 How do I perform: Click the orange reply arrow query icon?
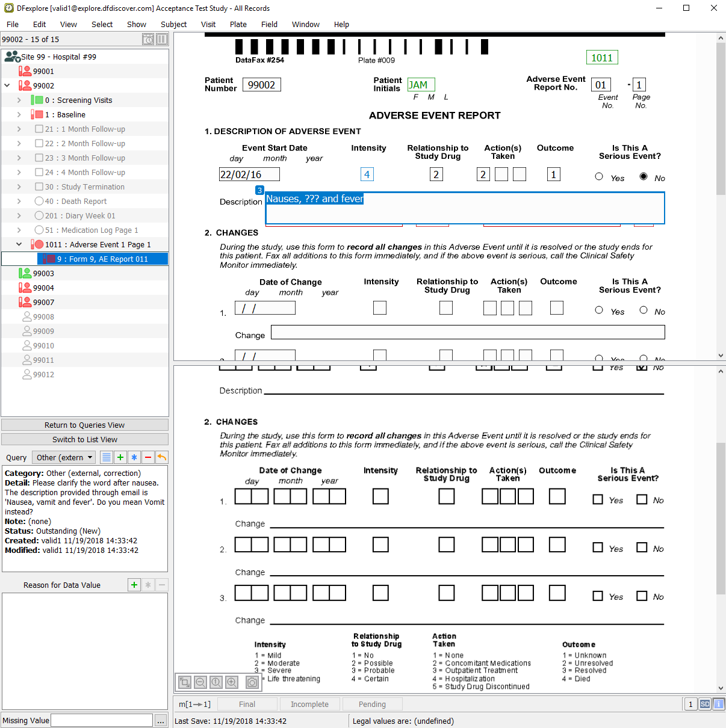click(162, 457)
